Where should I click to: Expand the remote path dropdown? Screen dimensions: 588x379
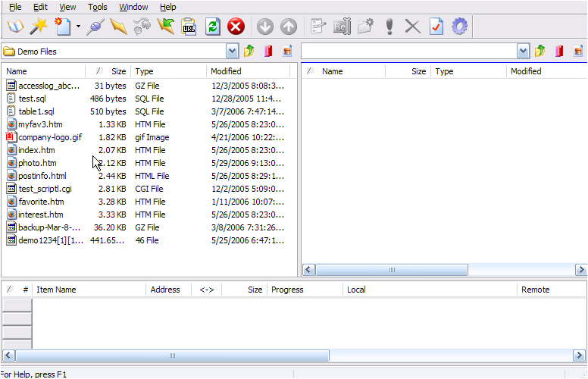coord(523,51)
